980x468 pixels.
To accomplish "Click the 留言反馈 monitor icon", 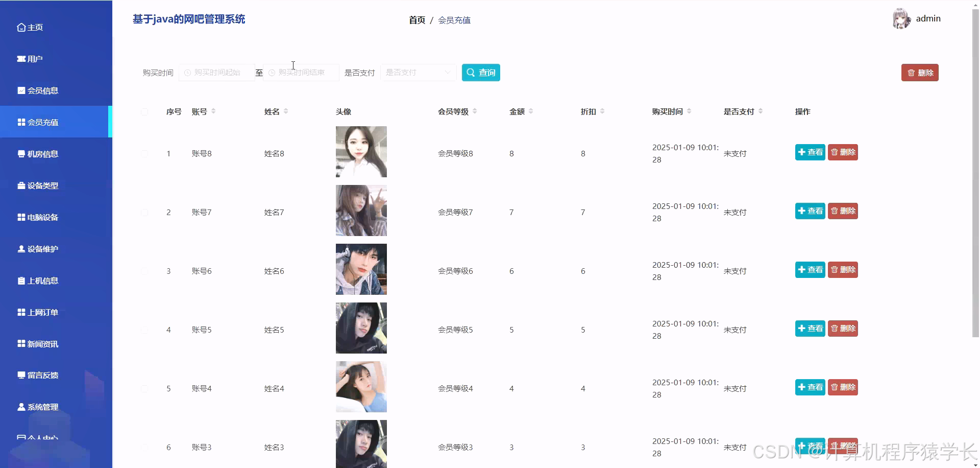I will 21,376.
